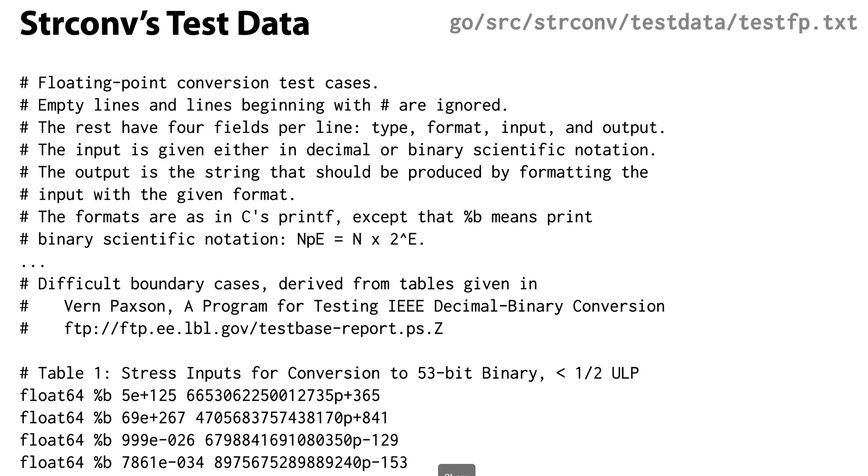Select the line starting "float64 %b 5e+125"

(x=200, y=395)
